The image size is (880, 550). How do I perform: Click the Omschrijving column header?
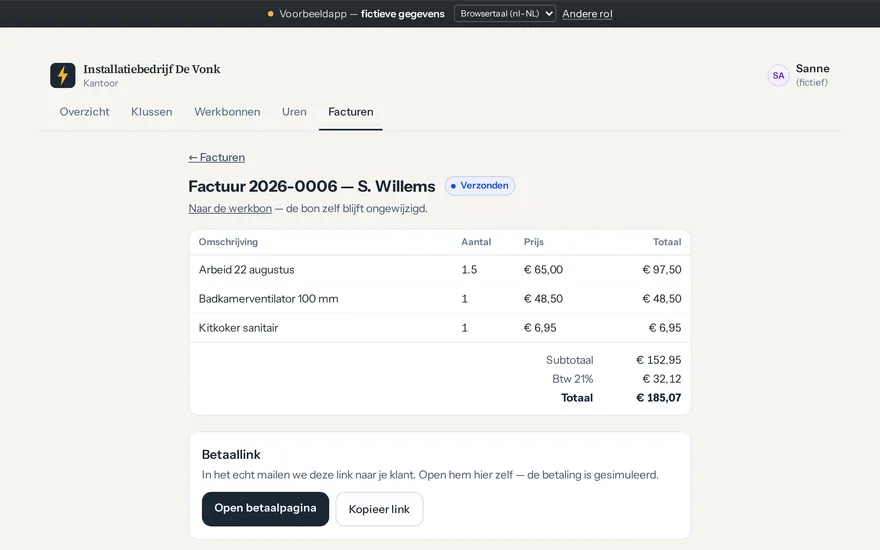[228, 242]
